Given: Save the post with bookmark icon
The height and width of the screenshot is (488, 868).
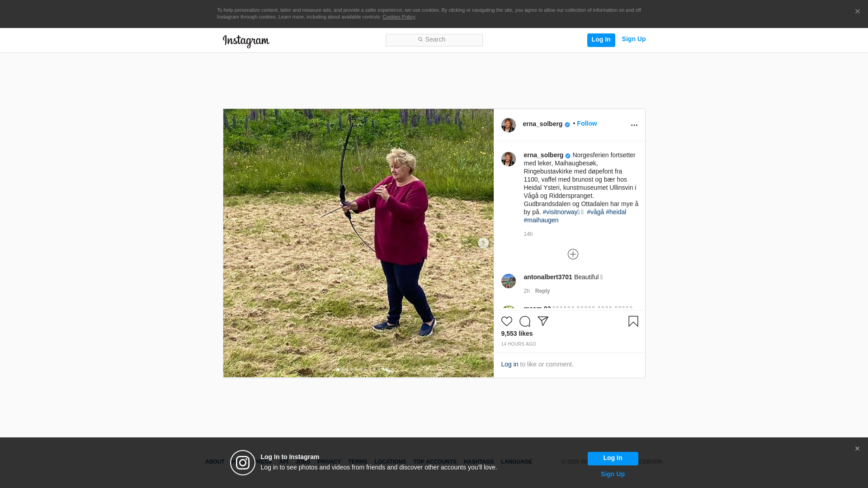Looking at the screenshot, I should [633, 321].
